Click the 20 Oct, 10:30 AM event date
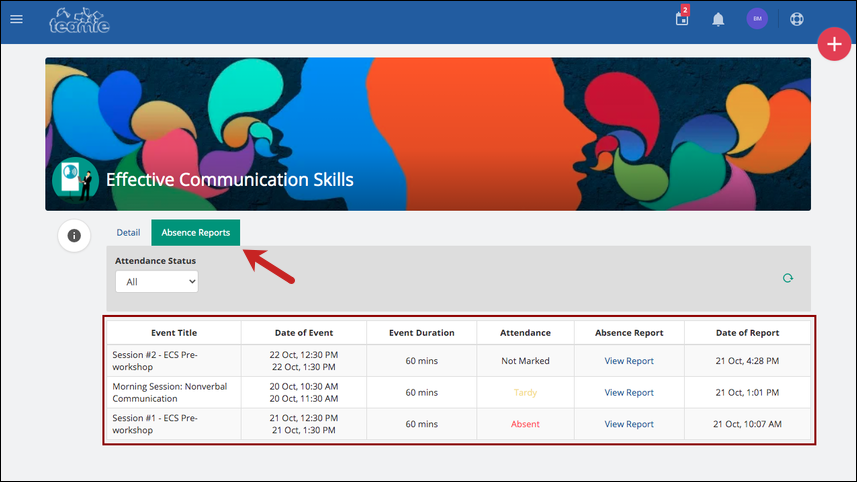The image size is (857, 482). (304, 386)
